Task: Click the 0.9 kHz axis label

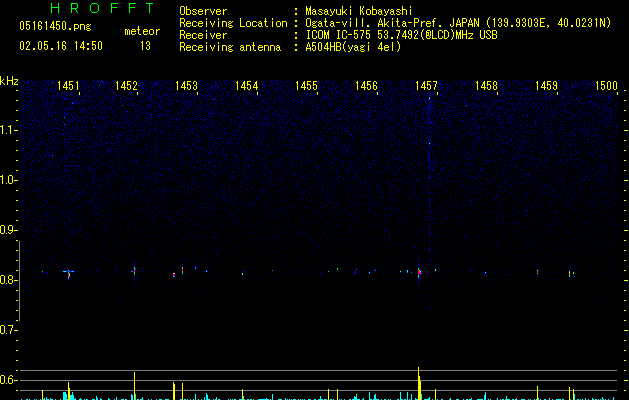Action: tap(8, 230)
